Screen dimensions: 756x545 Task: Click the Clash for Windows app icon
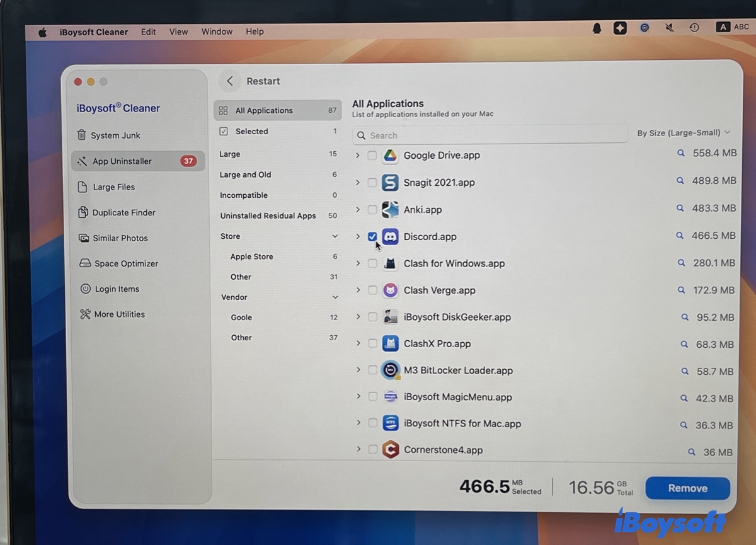(391, 264)
